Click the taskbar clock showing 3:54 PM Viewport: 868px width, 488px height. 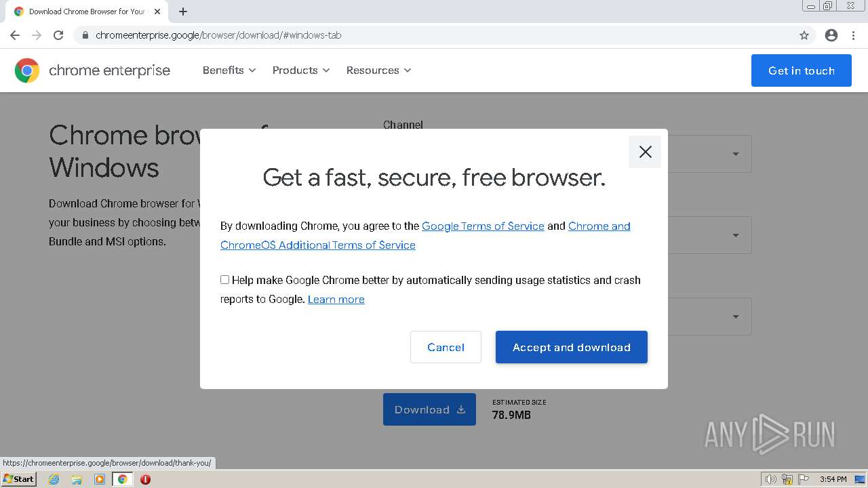(x=833, y=479)
